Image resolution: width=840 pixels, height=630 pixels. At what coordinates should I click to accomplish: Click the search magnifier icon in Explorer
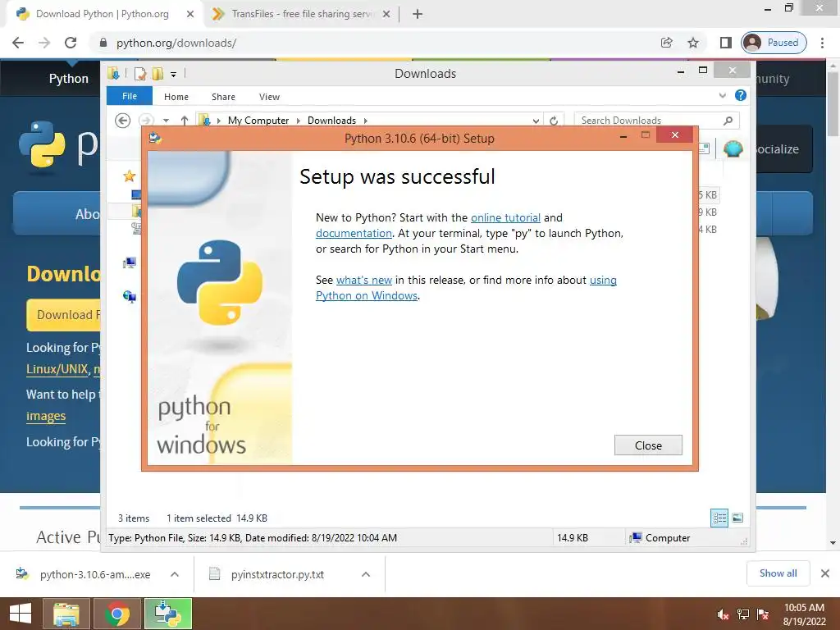(x=728, y=121)
